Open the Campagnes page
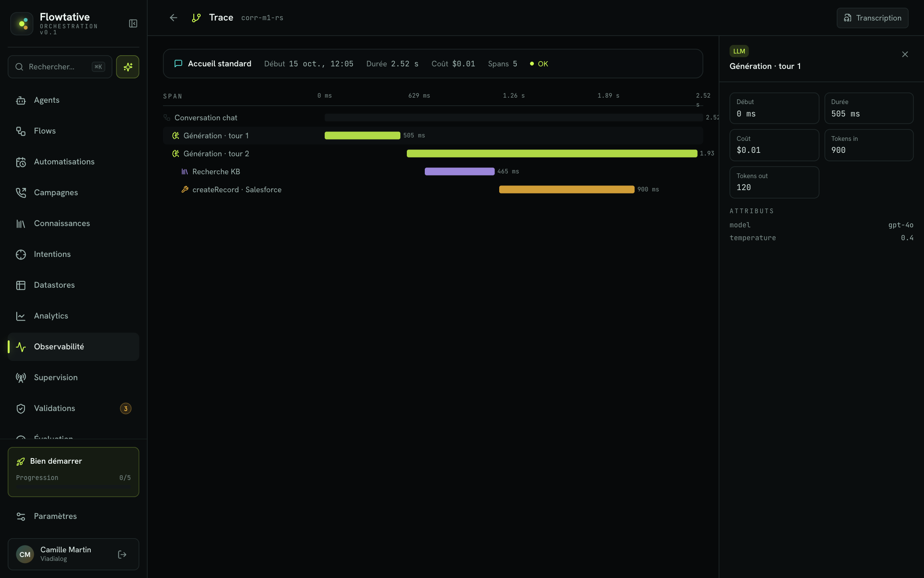Viewport: 924px width, 578px height. click(73, 193)
